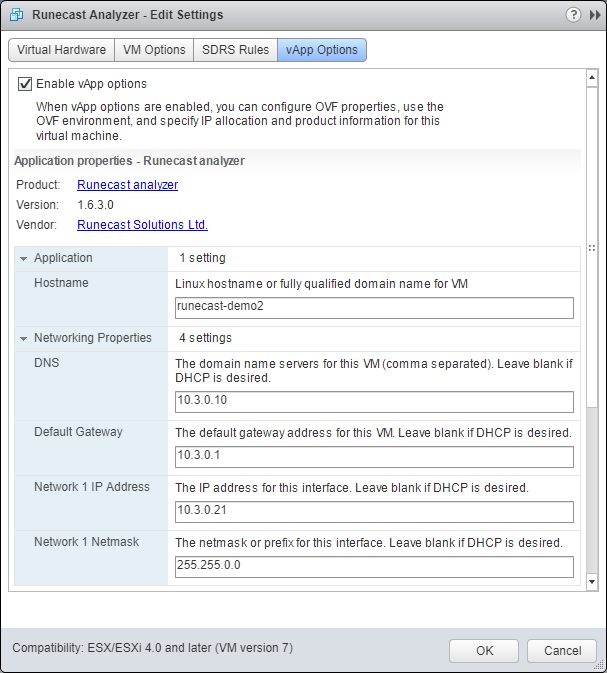Click the Cancel button
607x673 pixels.
[x=562, y=651]
